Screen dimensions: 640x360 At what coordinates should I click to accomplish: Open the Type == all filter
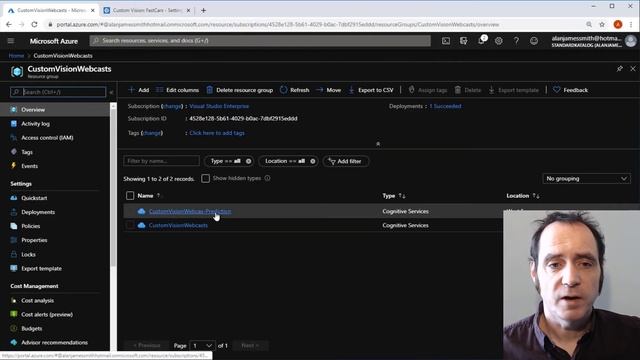[x=225, y=161]
